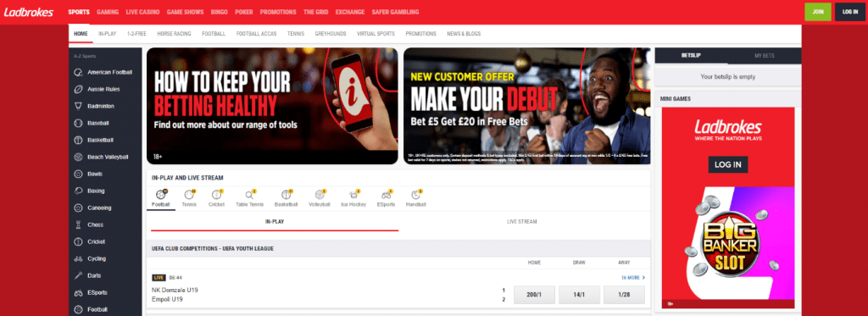The width and height of the screenshot is (868, 316).
Task: Go to Horse Racing menu item
Action: point(174,34)
